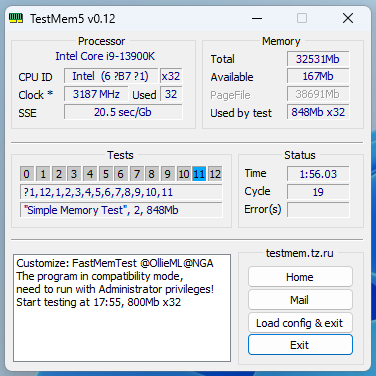Click log line The program in compatibility mode
Viewport: 376px width, 376px height.
pos(100,276)
